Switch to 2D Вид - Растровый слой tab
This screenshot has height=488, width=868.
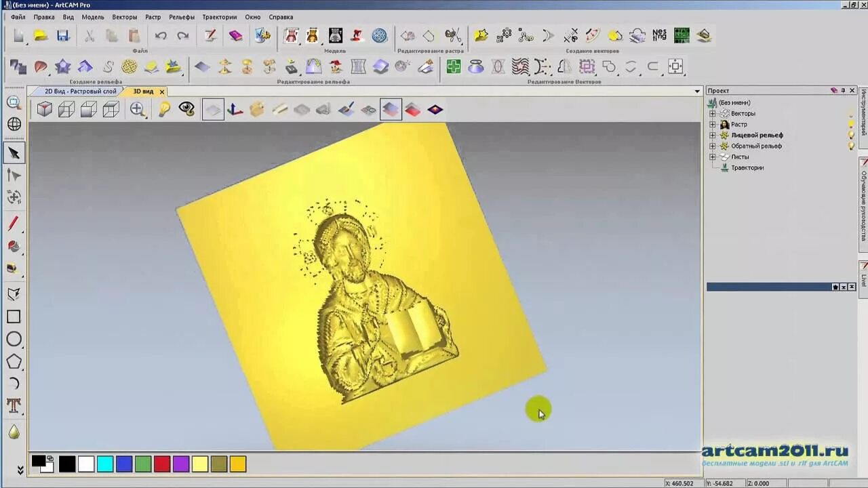click(x=80, y=91)
